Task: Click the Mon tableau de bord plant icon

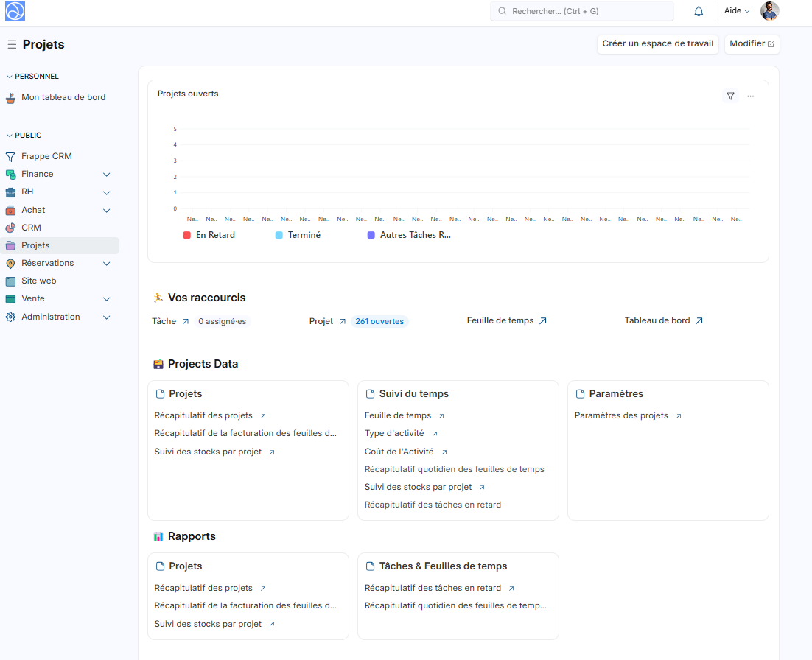Action: pyautogui.click(x=10, y=96)
